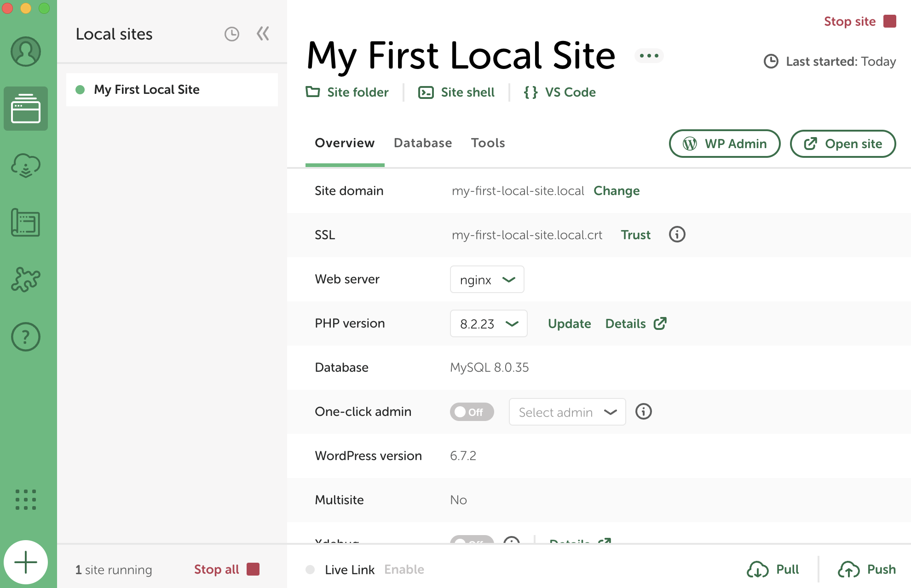911x588 pixels.
Task: Switch to the Database tab
Action: click(x=422, y=143)
